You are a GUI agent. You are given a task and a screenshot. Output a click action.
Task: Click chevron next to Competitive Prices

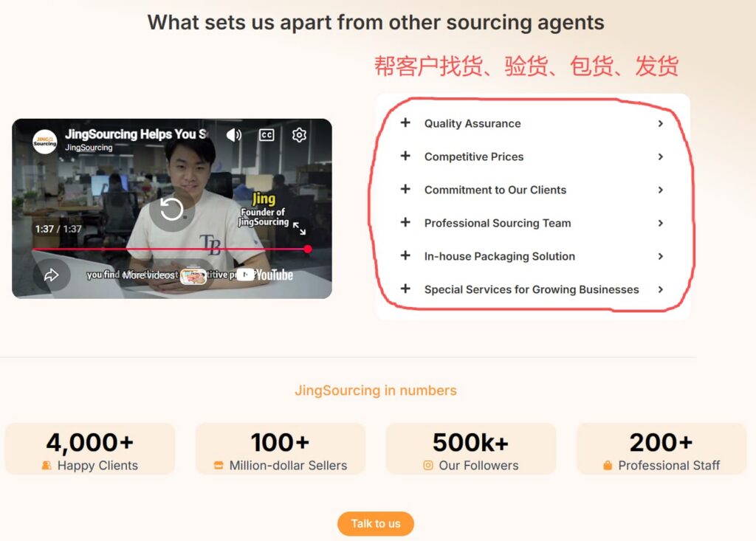(x=661, y=156)
